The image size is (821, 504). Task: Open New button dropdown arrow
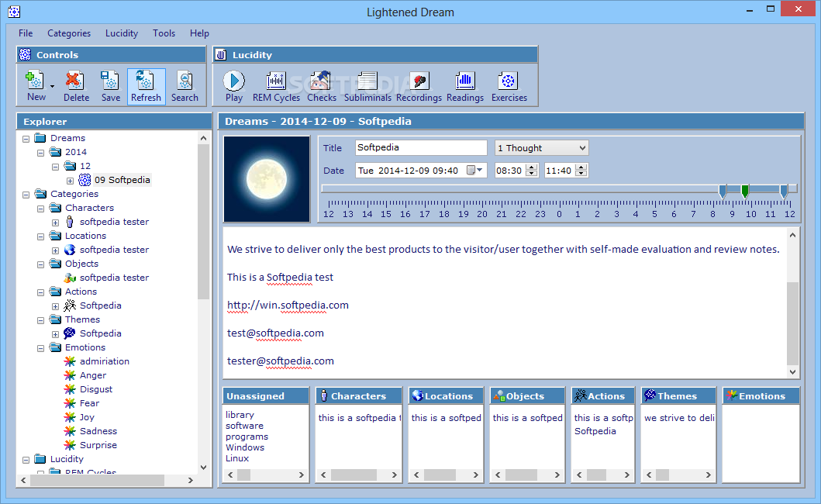53,86
